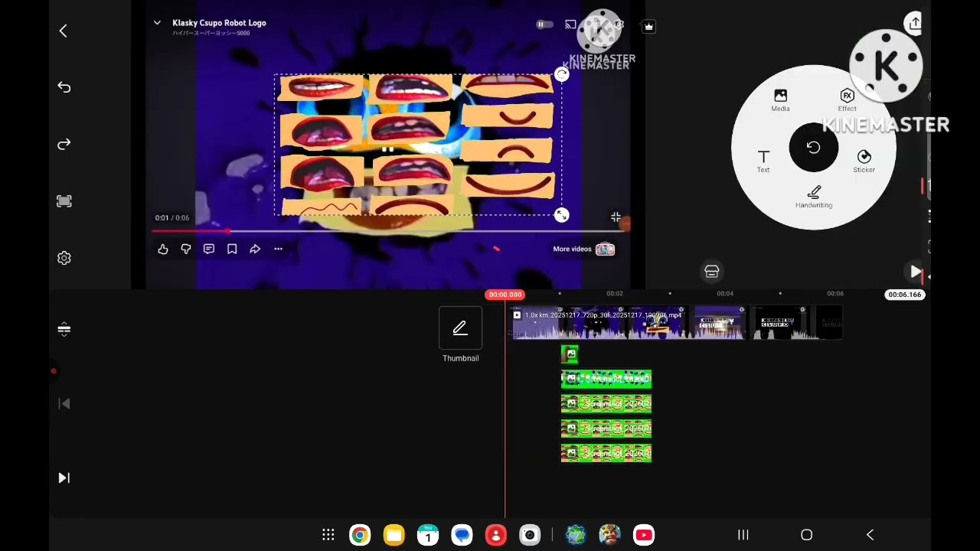Viewport: 980px width, 551px height.
Task: Add a Handwriting layer
Action: pyautogui.click(x=814, y=197)
